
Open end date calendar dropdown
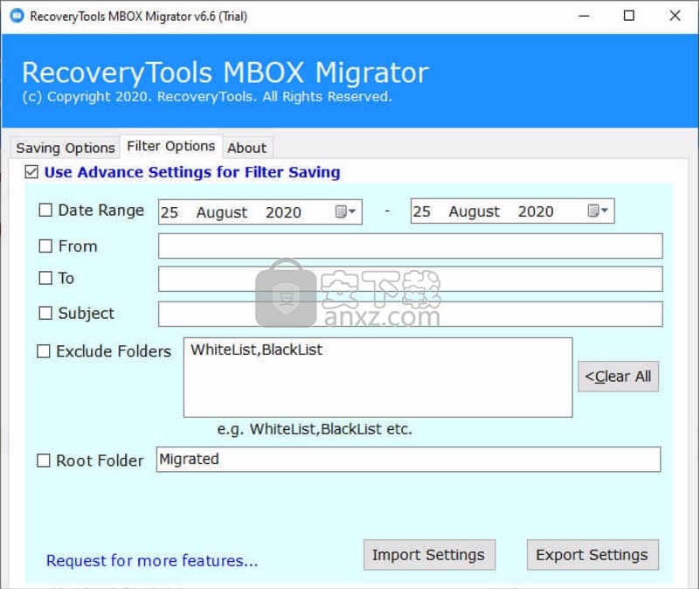(598, 211)
